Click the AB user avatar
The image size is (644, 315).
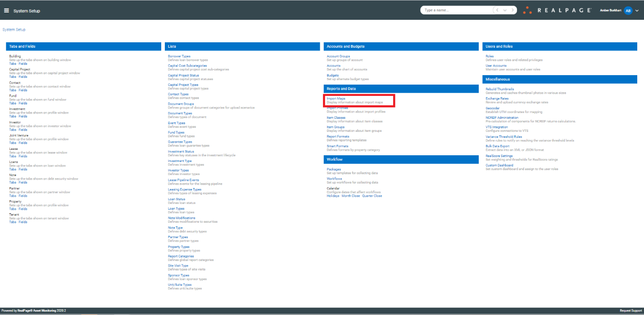[628, 10]
